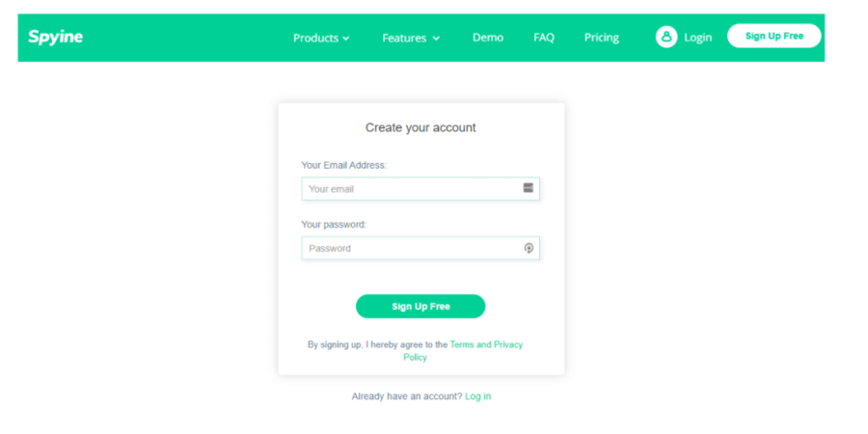Expand the Features dropdown chevron
868x434 pixels.
point(436,39)
